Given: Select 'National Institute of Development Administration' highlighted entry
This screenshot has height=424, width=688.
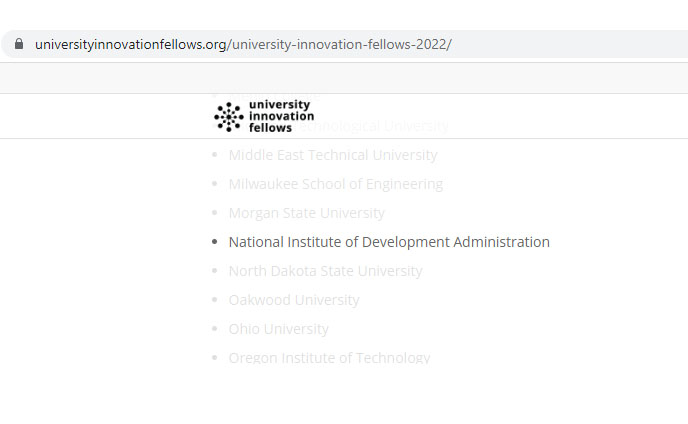Looking at the screenshot, I should click(x=389, y=242).
